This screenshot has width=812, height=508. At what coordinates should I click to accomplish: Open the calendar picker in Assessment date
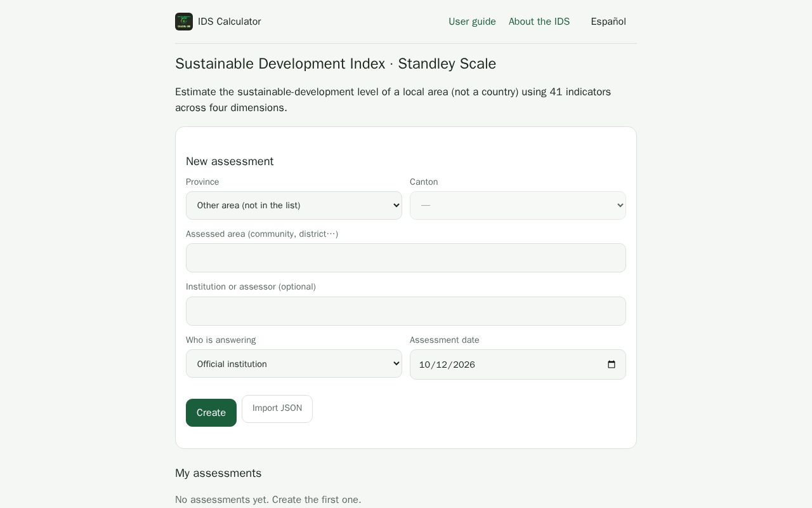pos(612,364)
